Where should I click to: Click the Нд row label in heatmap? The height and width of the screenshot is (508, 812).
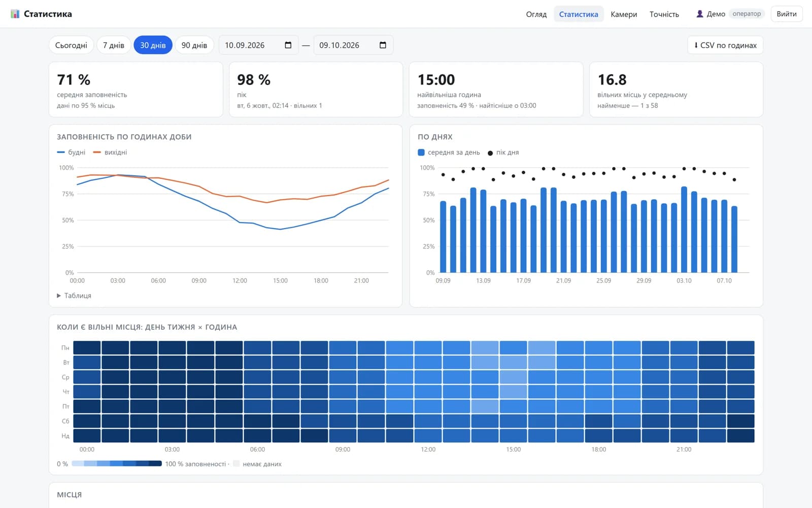pos(65,436)
